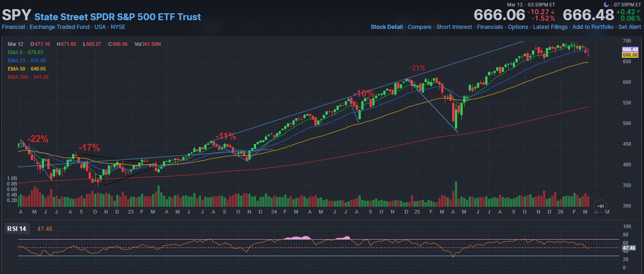Click the 1.0B volume scale label
This screenshot has height=274, width=644.
pos(12,178)
